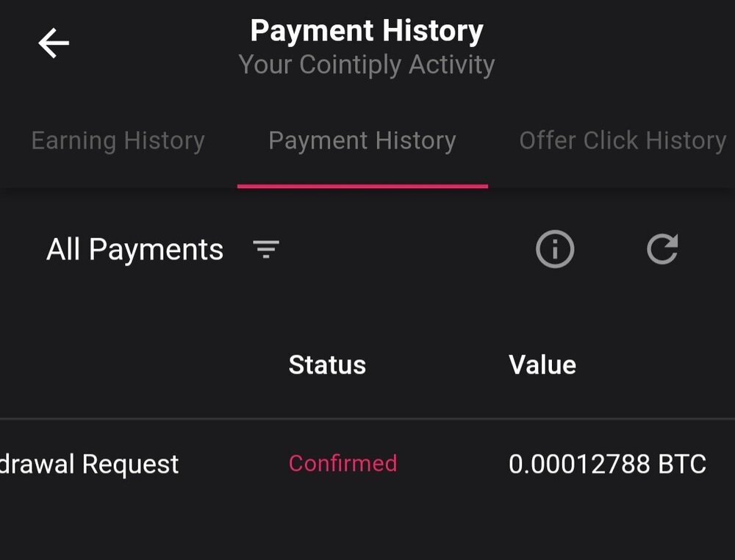
Task: Tap the Withdrawal Request transaction row
Action: click(88, 464)
